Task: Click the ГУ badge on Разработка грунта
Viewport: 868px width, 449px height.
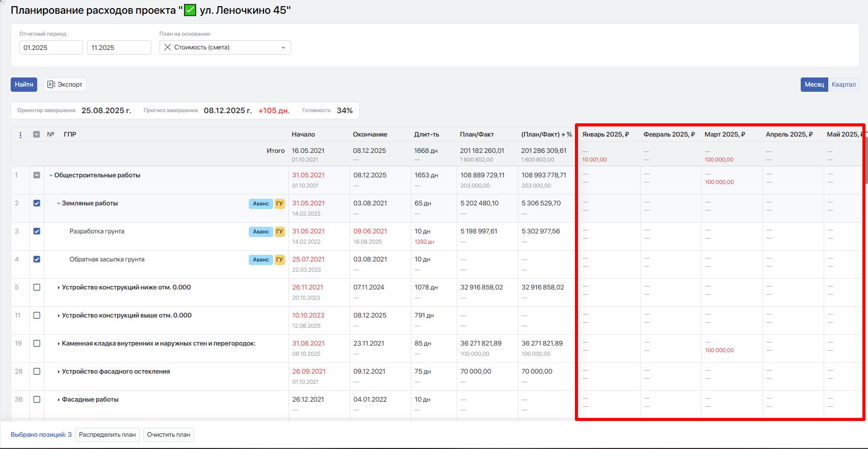Action: [x=279, y=231]
